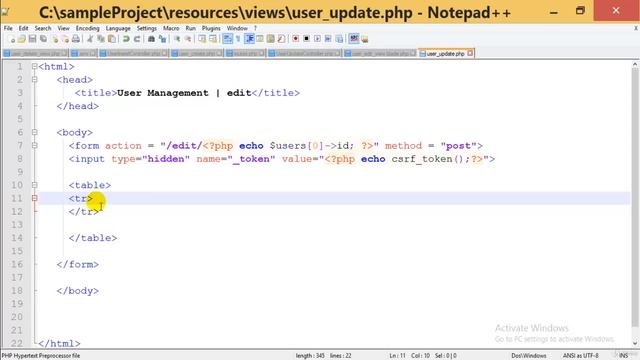The width and height of the screenshot is (640, 360).
Task: Click 'length : 345' in status bar
Action: click(x=310, y=356)
